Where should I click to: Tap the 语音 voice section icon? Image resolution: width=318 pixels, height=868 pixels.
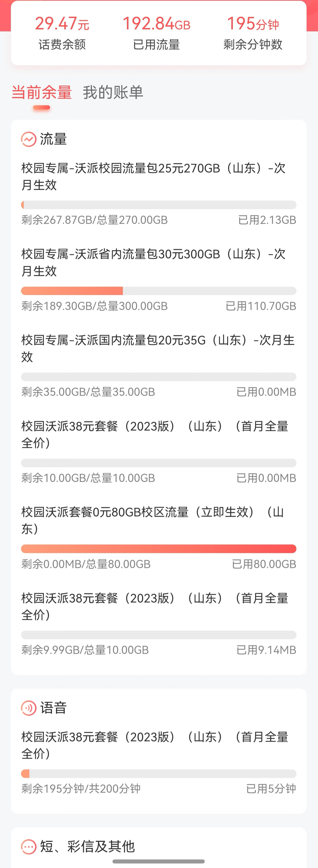coord(29,708)
